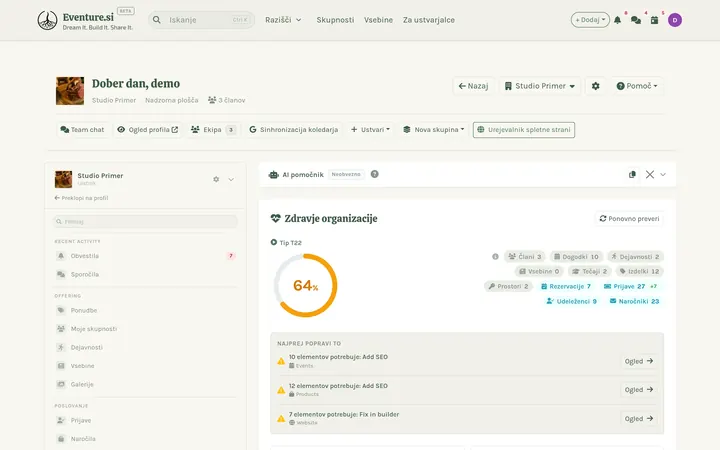Open the Ekipa team button
The width and height of the screenshot is (720, 450).
point(214,129)
